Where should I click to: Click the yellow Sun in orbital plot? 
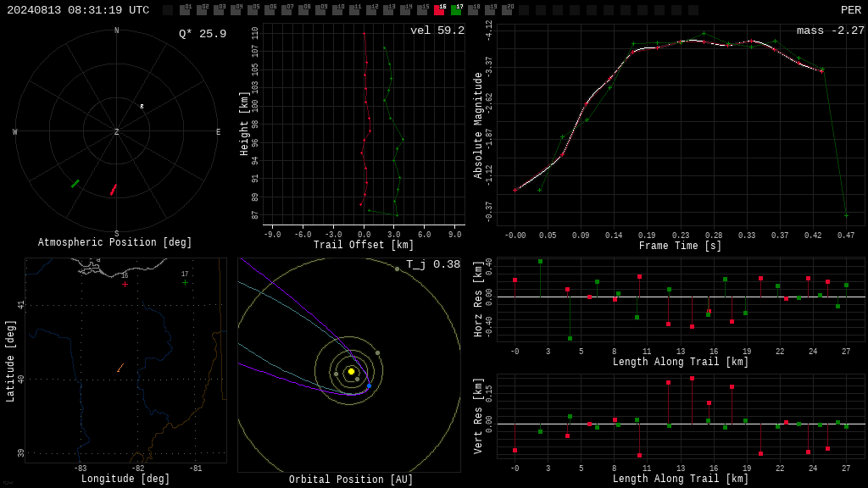(351, 371)
